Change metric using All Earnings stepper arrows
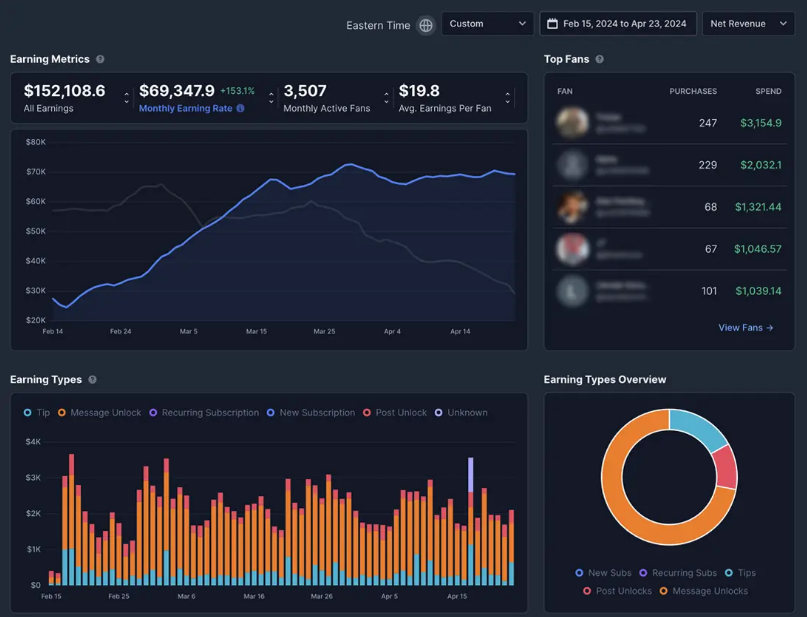Viewport: 807px width, 617px height. click(126, 98)
